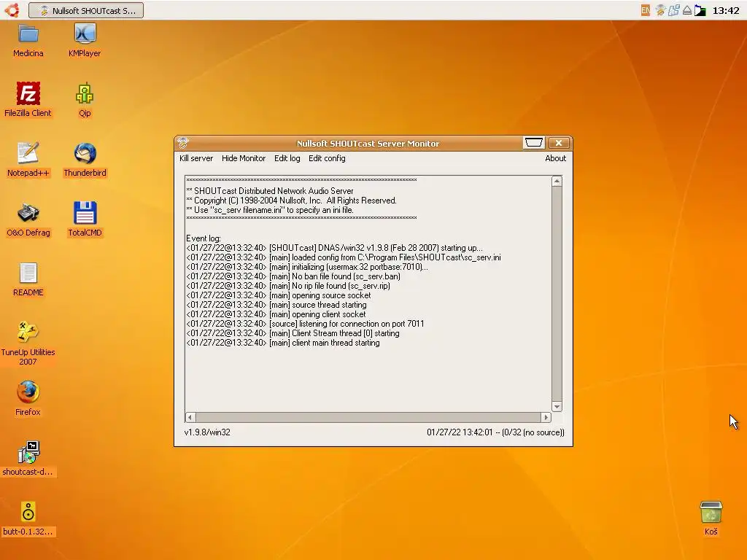Viewport: 747px width, 560px height.
Task: Click the Ubuntu-style start logo
Action: point(12,10)
